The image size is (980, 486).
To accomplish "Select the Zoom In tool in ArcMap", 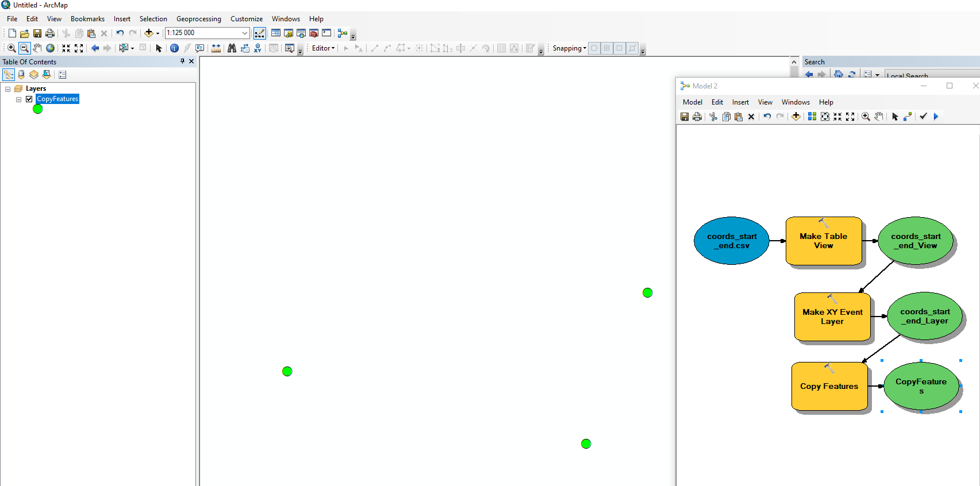I will click(x=11, y=48).
